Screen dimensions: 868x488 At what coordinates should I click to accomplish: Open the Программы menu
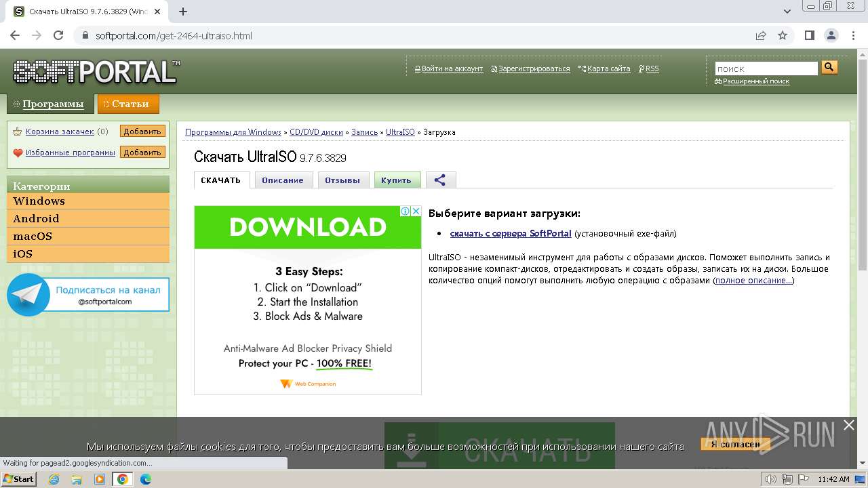point(50,104)
